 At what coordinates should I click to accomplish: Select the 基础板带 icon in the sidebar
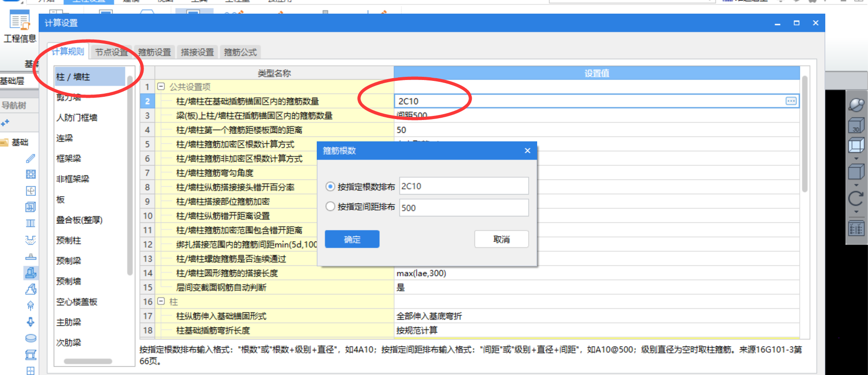coord(30,223)
